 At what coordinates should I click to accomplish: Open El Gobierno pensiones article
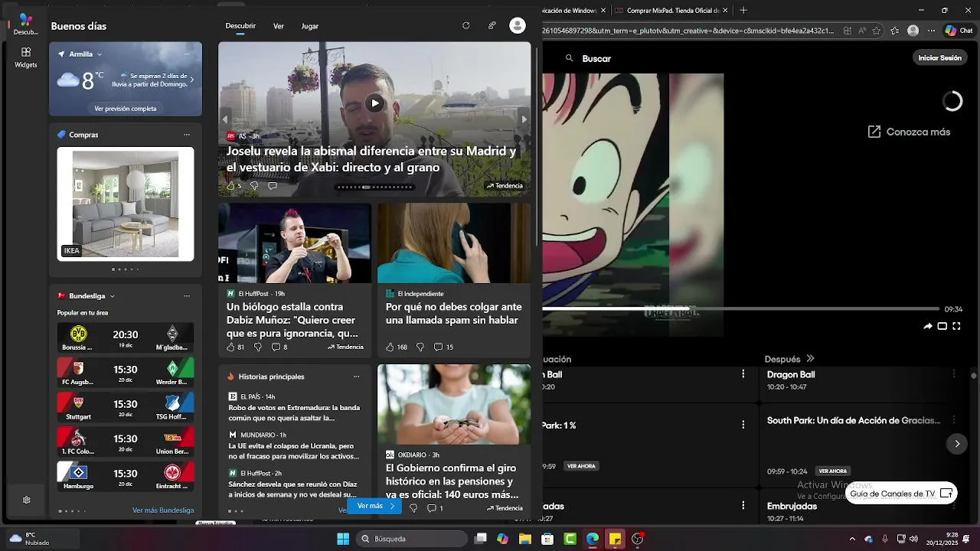click(452, 481)
